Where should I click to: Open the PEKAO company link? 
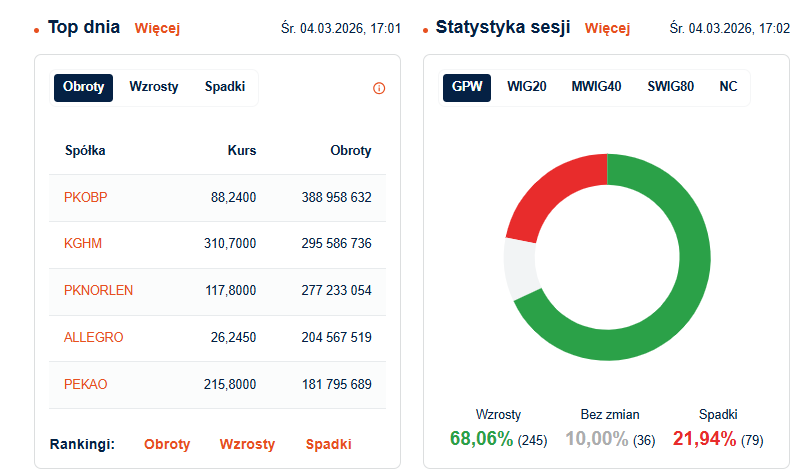tap(85, 385)
